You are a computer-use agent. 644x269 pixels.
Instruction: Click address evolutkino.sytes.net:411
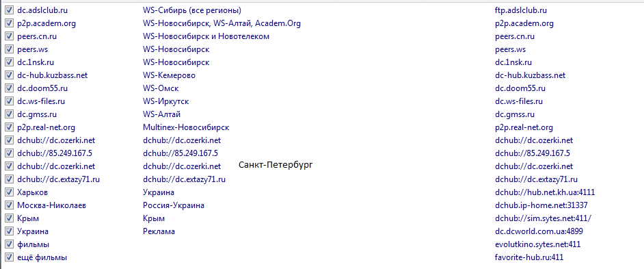pos(537,244)
